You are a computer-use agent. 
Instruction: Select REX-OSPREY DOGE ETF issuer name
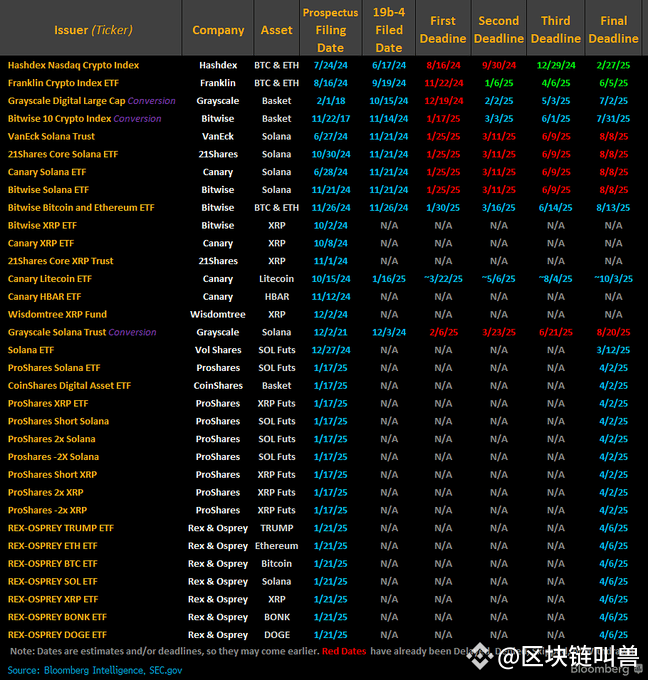57,634
